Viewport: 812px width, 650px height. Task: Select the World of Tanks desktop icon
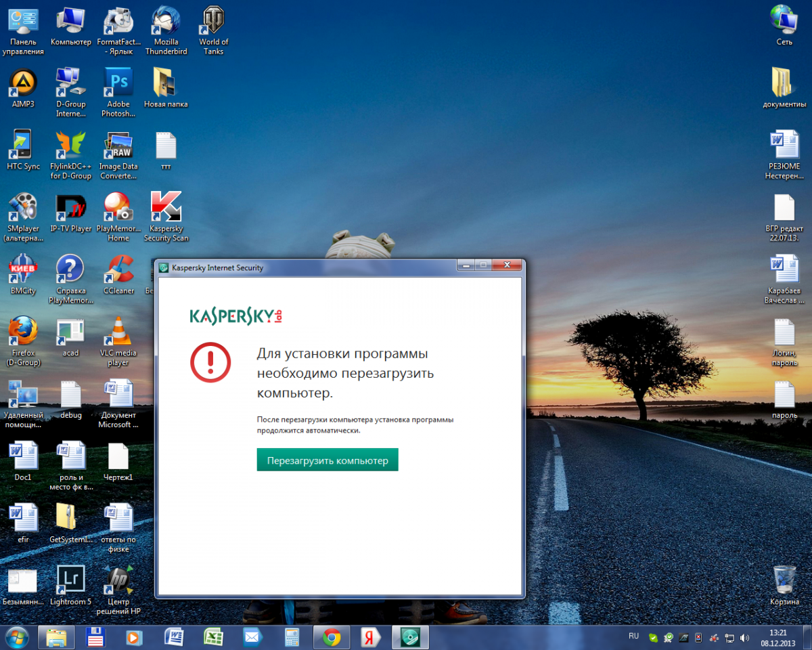coord(213,30)
